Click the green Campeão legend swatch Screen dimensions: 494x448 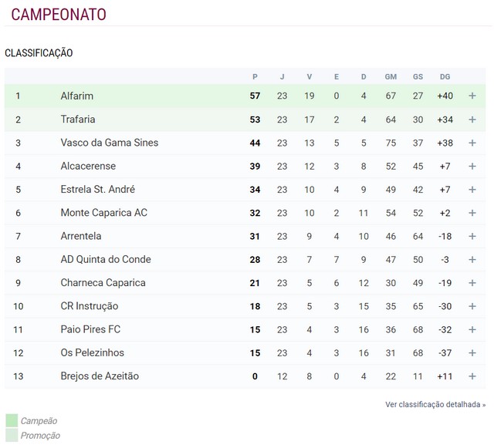[12, 420]
